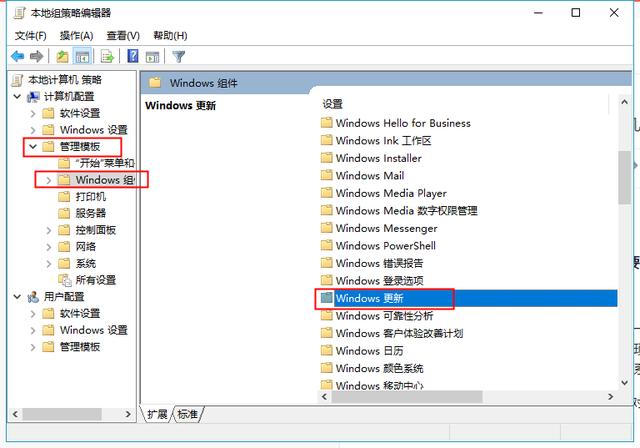This screenshot has width=640, height=448.
Task: Expand 管理模板 under 用户配置
Action: coord(33,347)
